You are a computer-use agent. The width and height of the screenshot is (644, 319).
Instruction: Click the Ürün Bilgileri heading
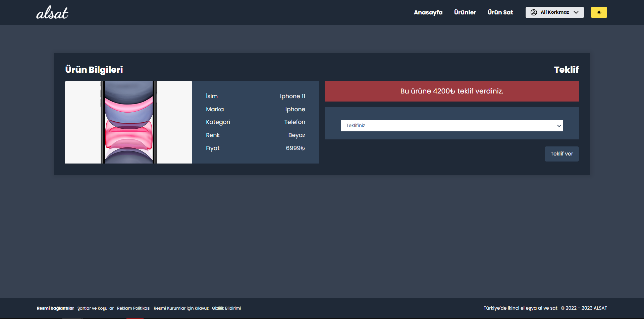[94, 69]
